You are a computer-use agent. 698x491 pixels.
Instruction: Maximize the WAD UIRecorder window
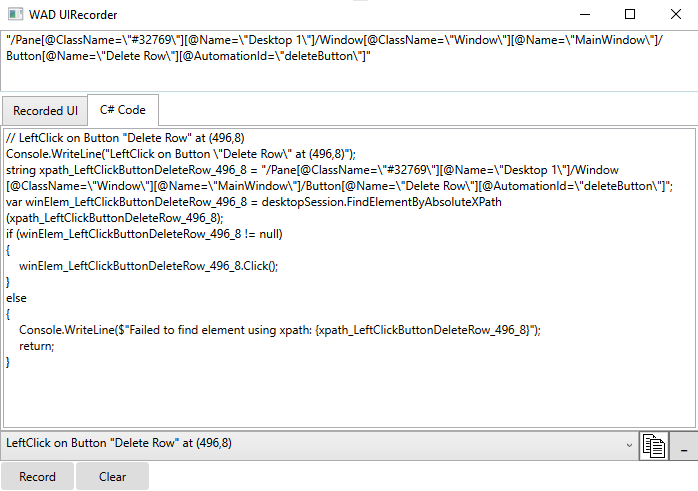pos(630,14)
